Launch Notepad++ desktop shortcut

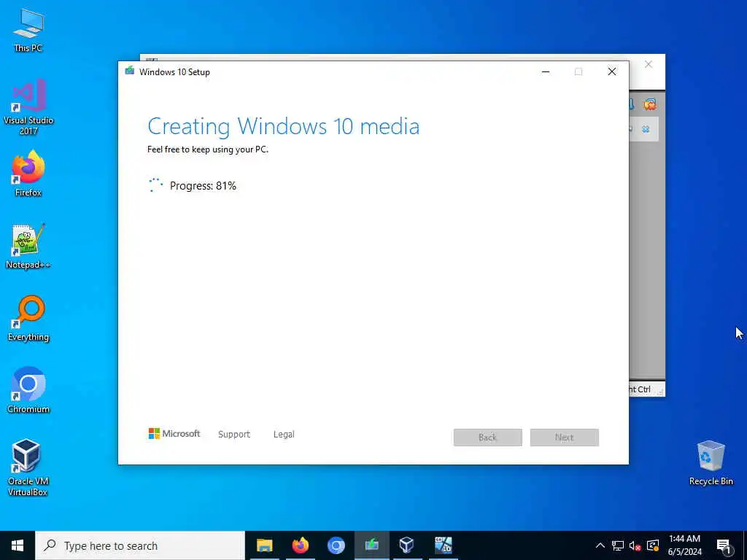tap(28, 246)
